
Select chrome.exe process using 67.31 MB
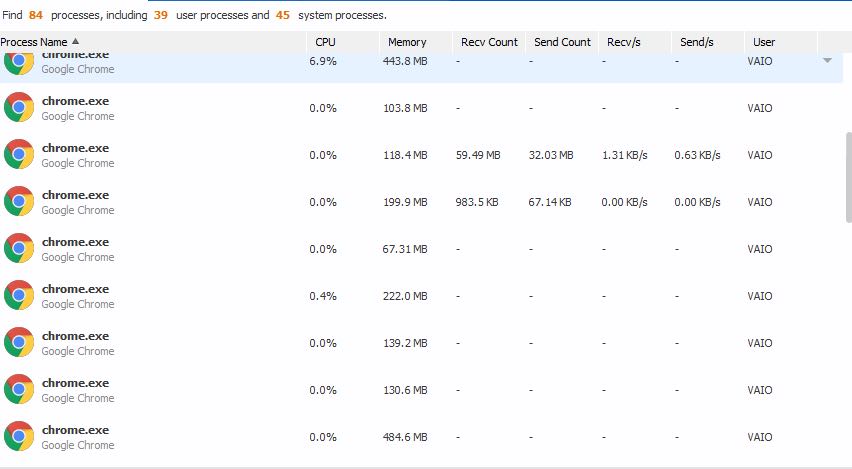pyautogui.click(x=421, y=249)
